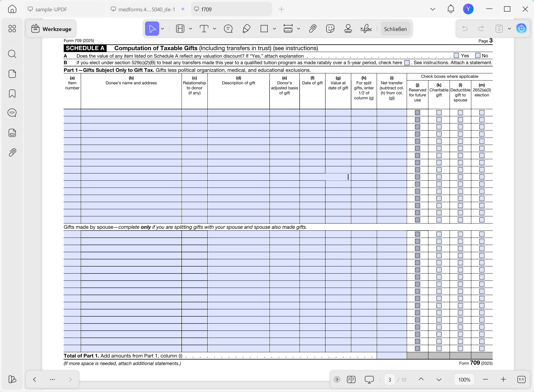This screenshot has width=534, height=392.
Task: Expand the measurement tool dropdown arrow
Action: point(298,29)
